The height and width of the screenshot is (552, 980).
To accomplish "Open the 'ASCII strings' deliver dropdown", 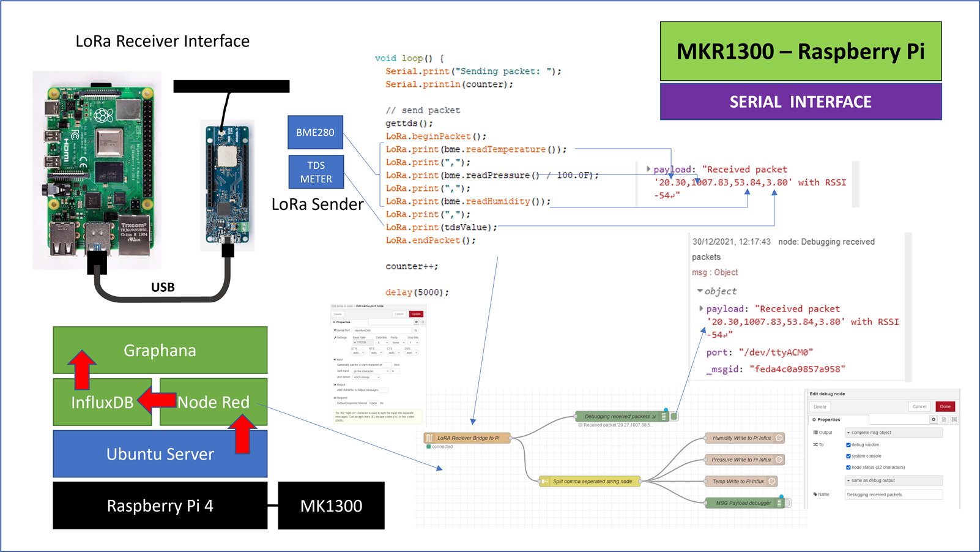I will coord(366,377).
